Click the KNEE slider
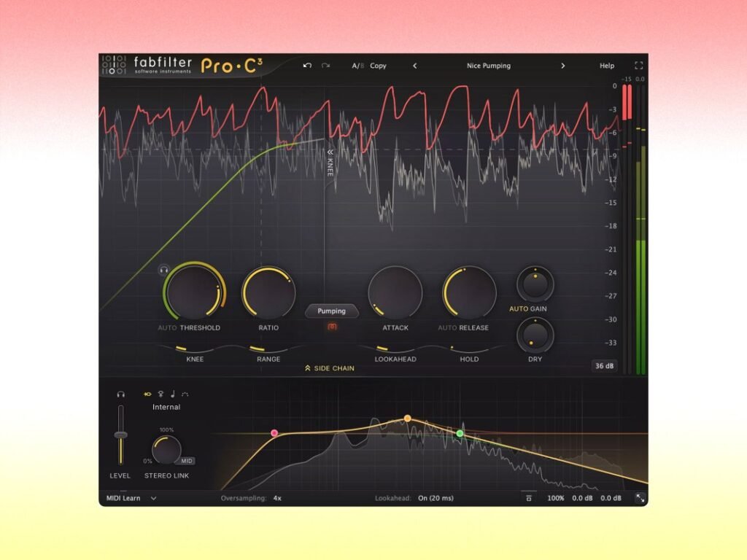 coord(195,349)
